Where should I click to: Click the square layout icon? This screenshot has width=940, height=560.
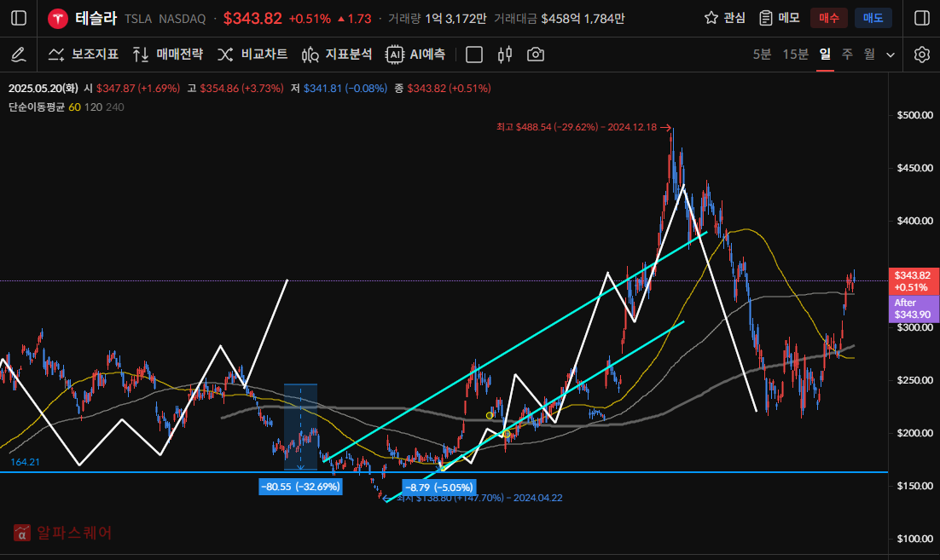point(474,55)
